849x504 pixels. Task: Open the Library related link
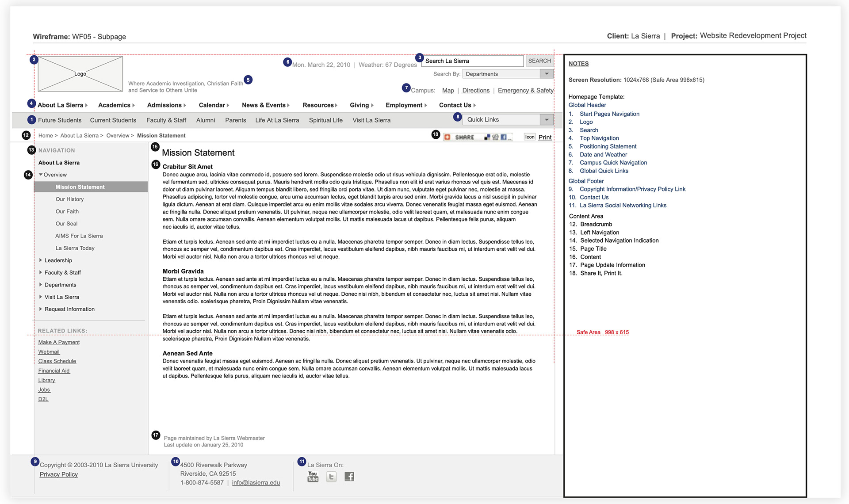(x=46, y=380)
